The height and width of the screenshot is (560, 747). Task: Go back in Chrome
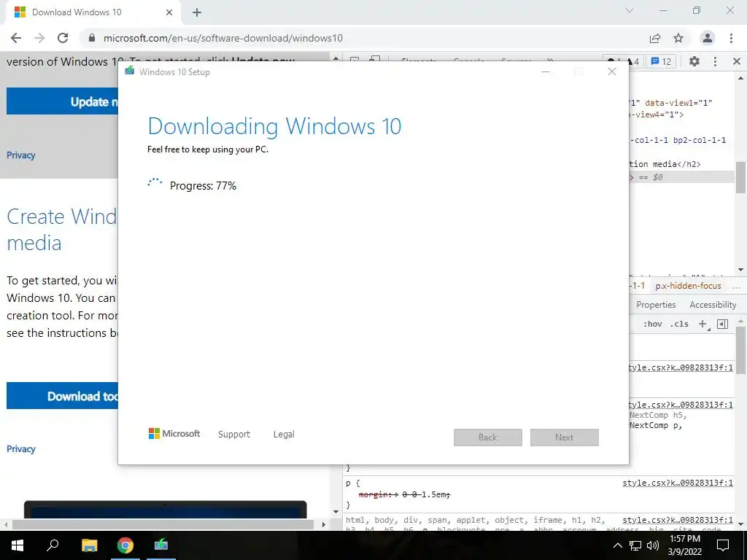click(16, 38)
